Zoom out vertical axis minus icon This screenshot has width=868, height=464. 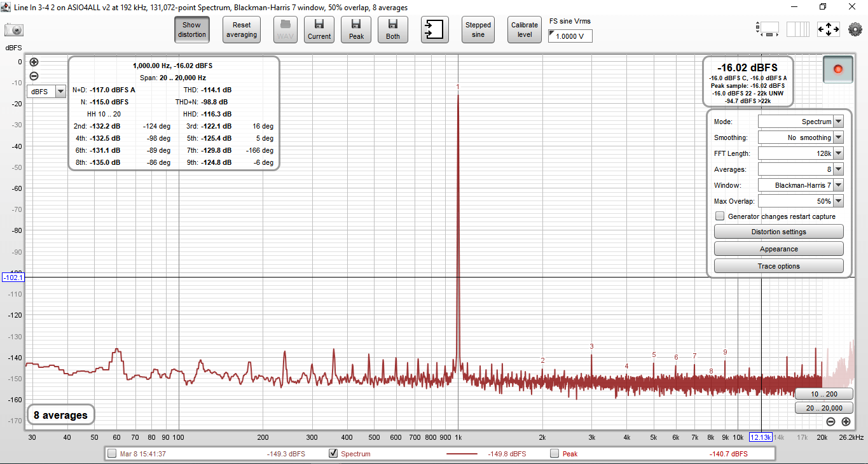pos(34,76)
